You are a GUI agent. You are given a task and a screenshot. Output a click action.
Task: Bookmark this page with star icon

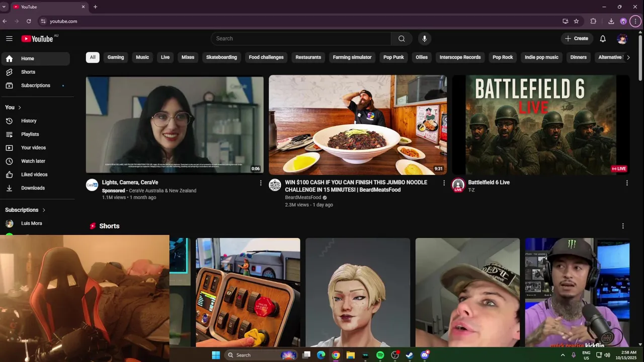577,21
